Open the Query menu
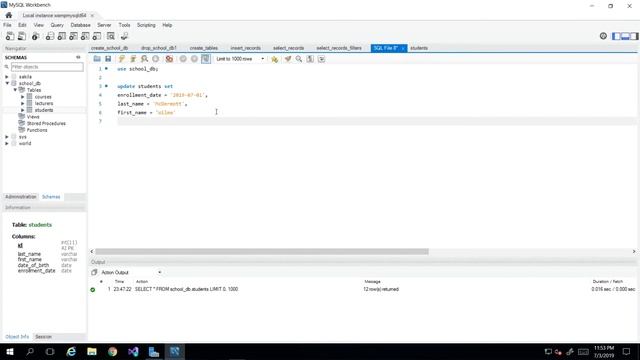The height and width of the screenshot is (360, 640). click(57, 25)
